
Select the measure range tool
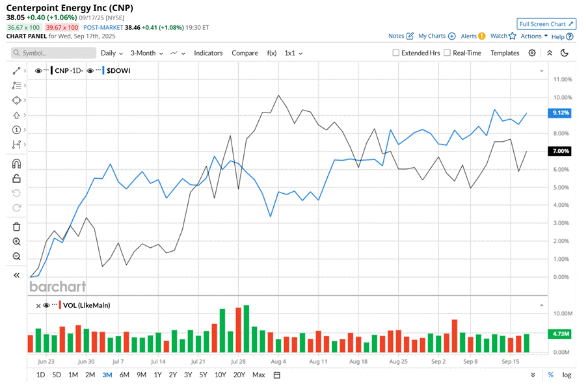point(16,144)
